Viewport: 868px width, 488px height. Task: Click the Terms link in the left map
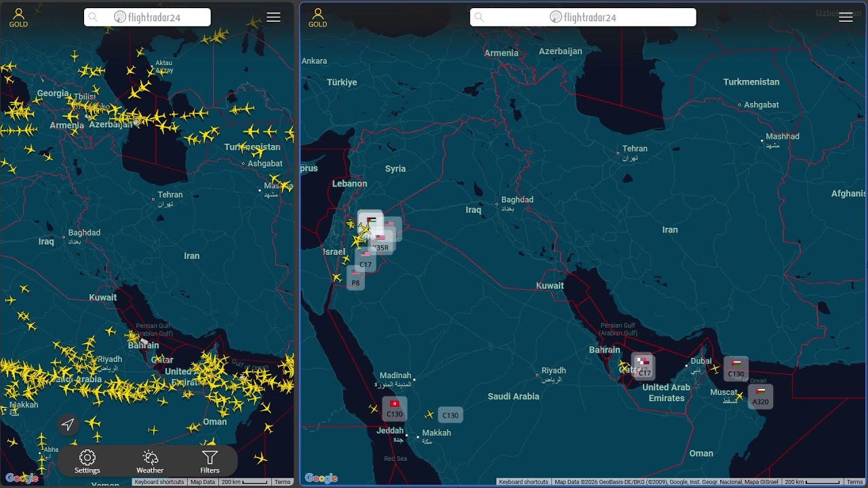point(283,482)
